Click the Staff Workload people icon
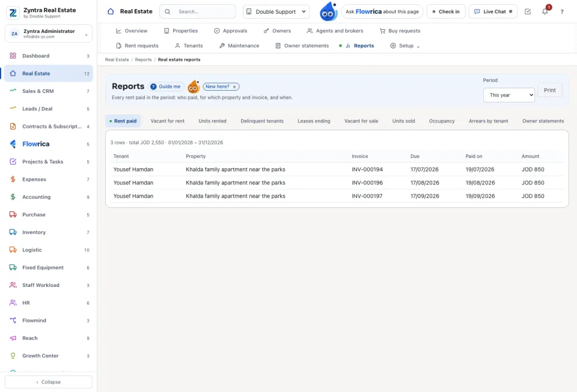The height and width of the screenshot is (392, 577). click(x=13, y=285)
